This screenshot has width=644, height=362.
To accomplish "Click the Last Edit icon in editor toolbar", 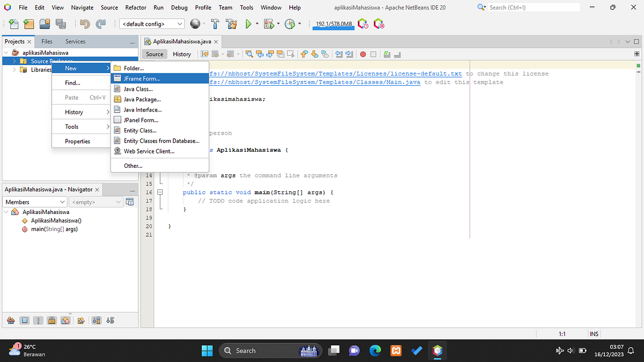I will (204, 54).
